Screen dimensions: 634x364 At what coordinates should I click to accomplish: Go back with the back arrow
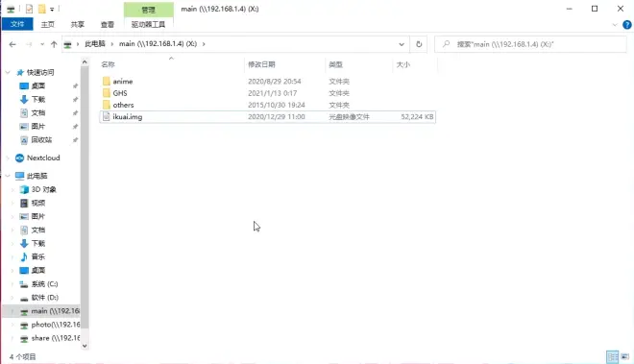click(12, 44)
